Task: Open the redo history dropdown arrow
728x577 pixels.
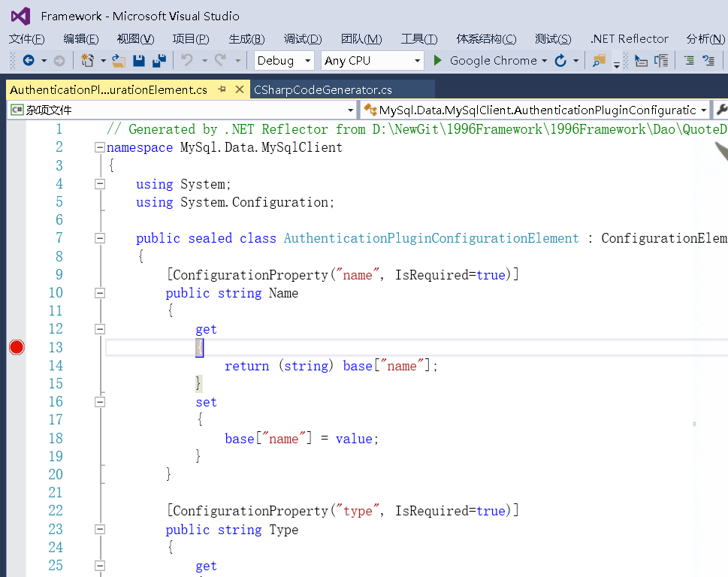Action: pos(237,61)
